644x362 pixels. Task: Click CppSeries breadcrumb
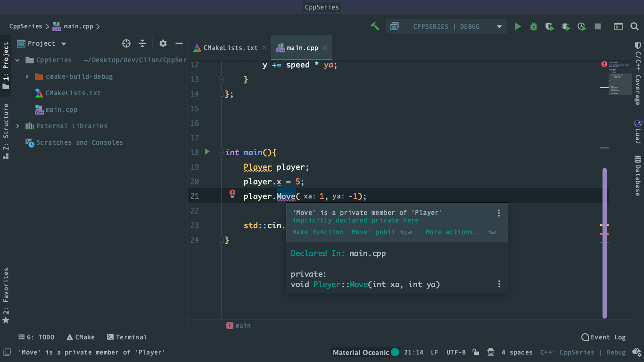[25, 26]
